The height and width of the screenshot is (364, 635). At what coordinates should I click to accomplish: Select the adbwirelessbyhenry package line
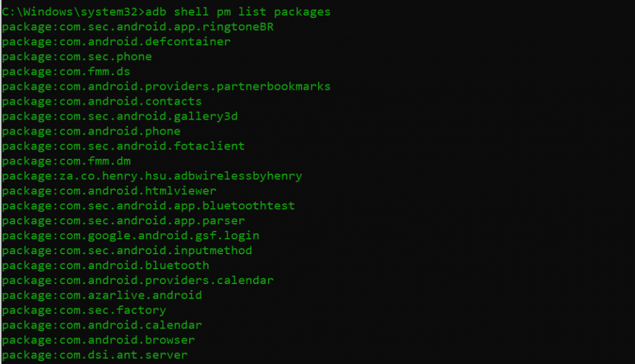click(152, 176)
